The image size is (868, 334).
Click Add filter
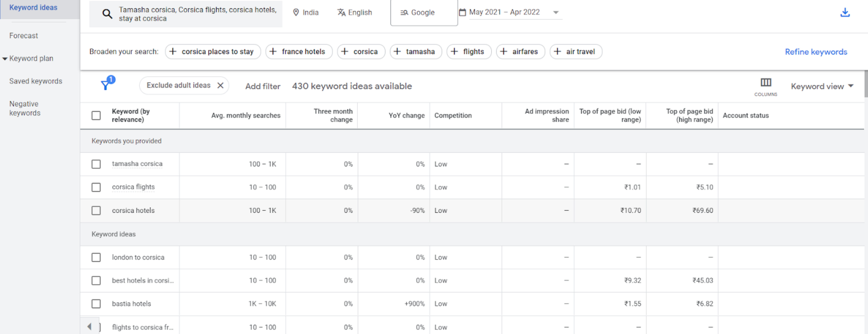(263, 86)
